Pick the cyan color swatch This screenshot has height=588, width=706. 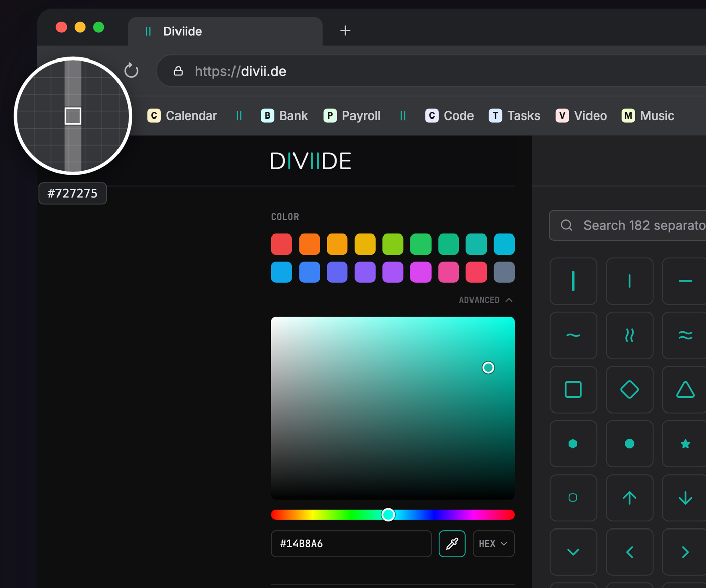click(x=504, y=245)
